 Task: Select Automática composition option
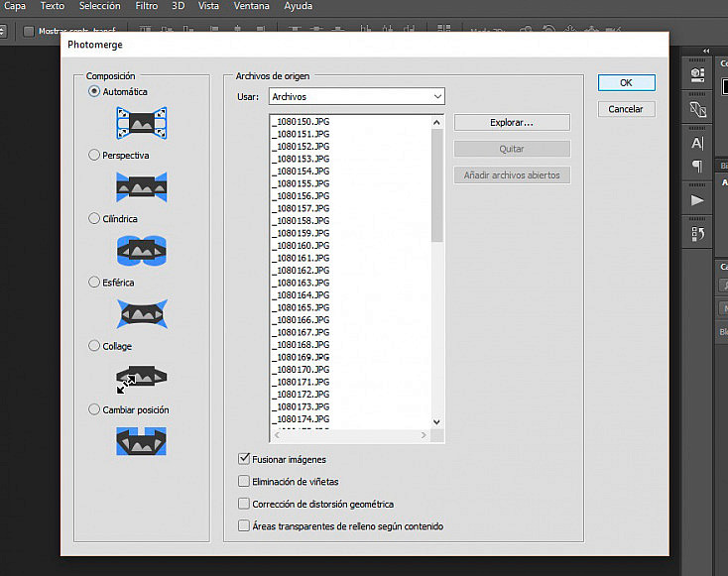pos(94,91)
